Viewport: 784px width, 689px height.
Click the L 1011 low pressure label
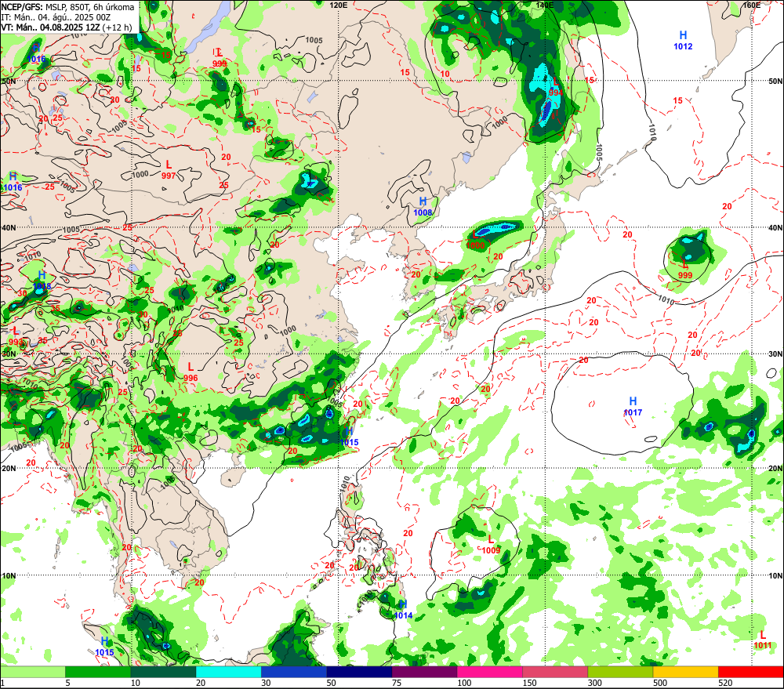tap(763, 640)
